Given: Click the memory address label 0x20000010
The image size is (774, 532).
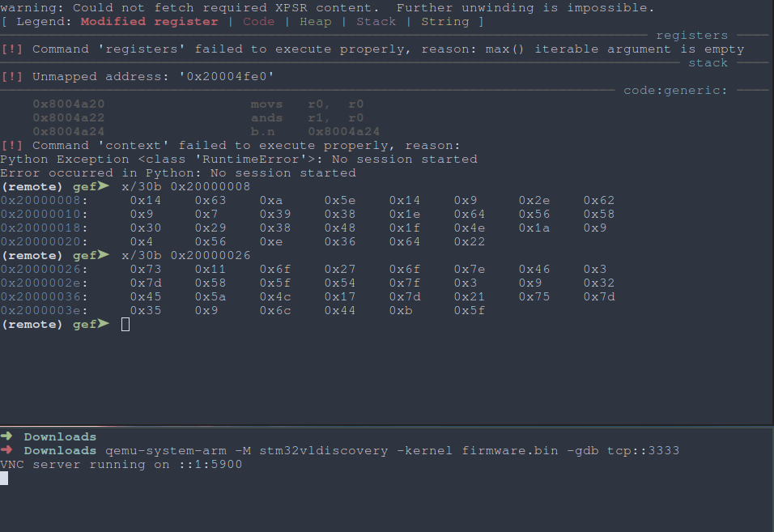Looking at the screenshot, I should [44, 215].
